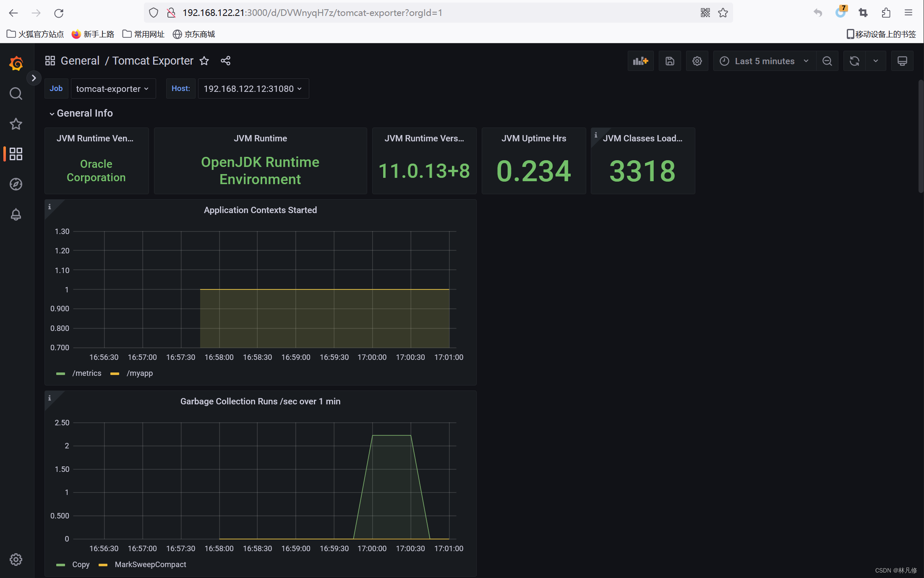Click the browser address bar URL
Image resolution: width=924 pixels, height=578 pixels.
(x=312, y=13)
